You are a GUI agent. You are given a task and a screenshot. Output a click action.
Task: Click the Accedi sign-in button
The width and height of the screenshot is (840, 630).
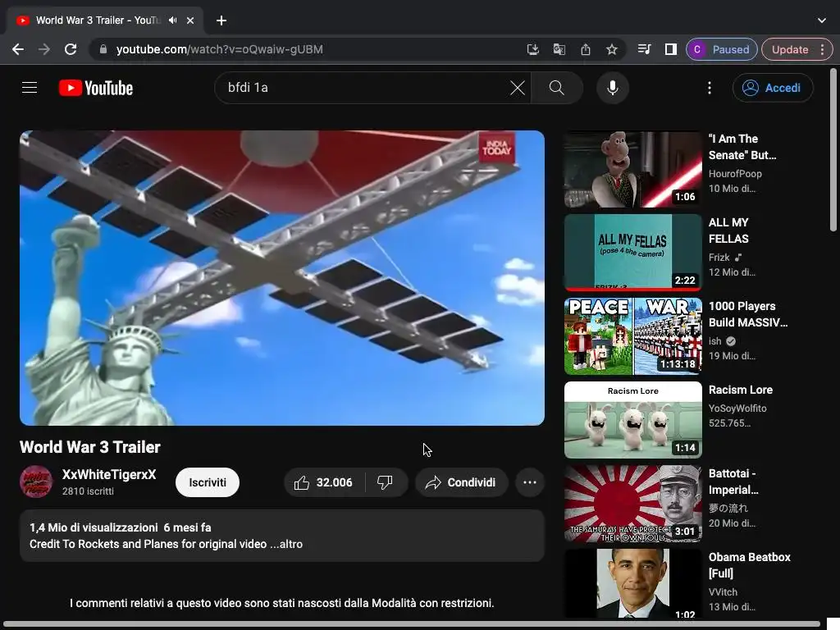coord(773,88)
